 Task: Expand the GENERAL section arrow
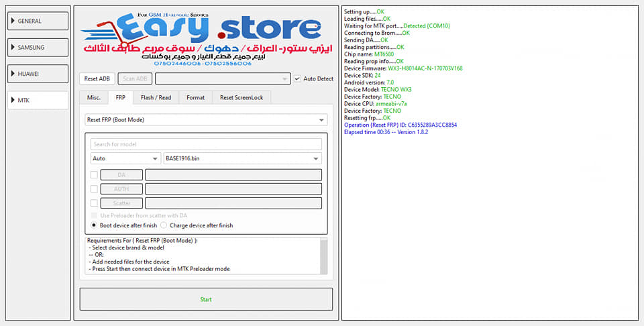(x=13, y=21)
